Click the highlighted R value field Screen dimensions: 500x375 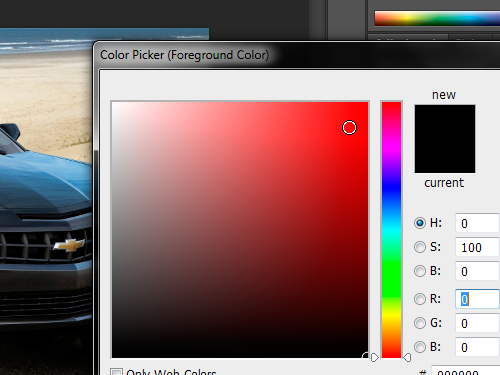click(477, 299)
